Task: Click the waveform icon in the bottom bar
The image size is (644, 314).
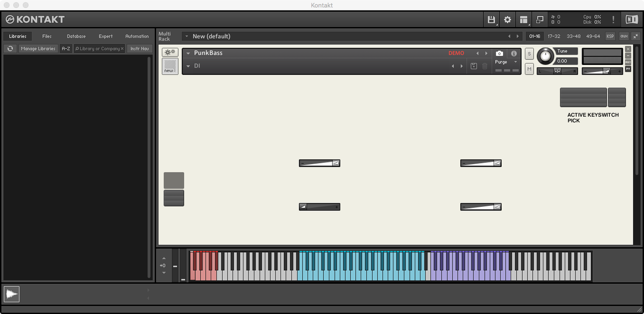Action: (12, 294)
